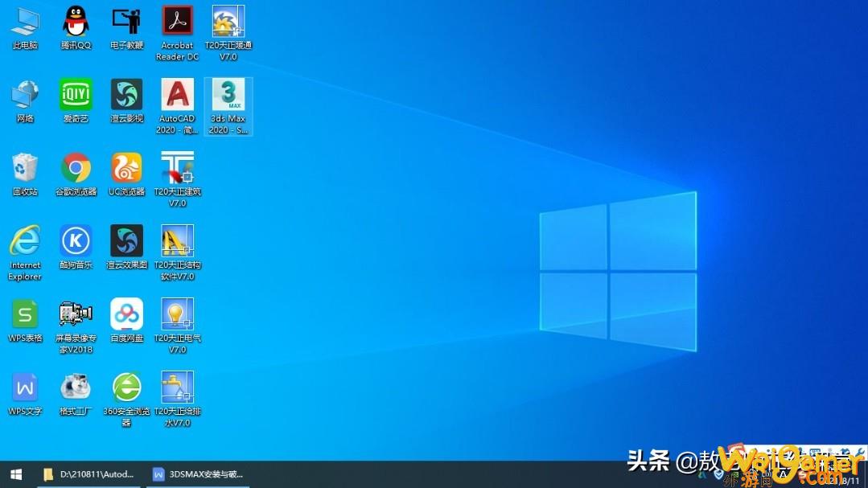Select the 渲云影视 desktop icon
The image size is (868, 488).
tap(127, 101)
